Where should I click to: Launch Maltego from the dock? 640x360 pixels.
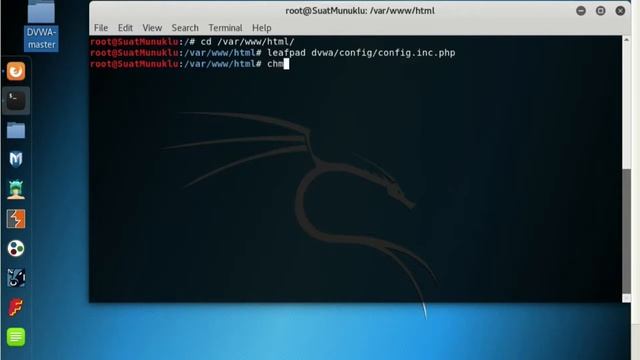[x=16, y=278]
